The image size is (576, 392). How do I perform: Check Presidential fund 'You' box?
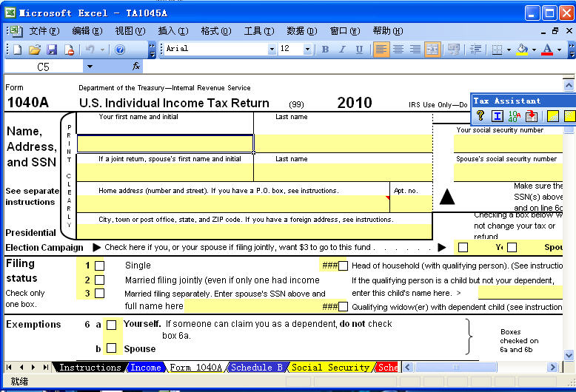(463, 247)
